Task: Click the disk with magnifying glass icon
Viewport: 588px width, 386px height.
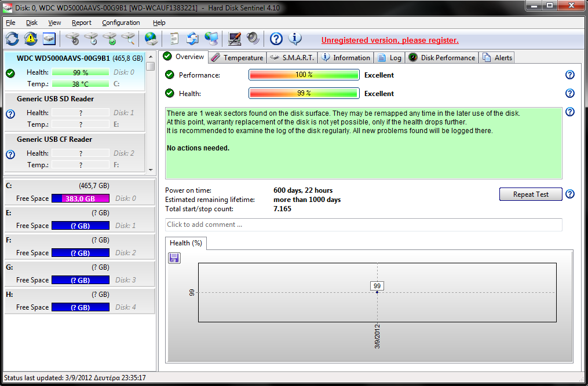Action: [x=128, y=39]
